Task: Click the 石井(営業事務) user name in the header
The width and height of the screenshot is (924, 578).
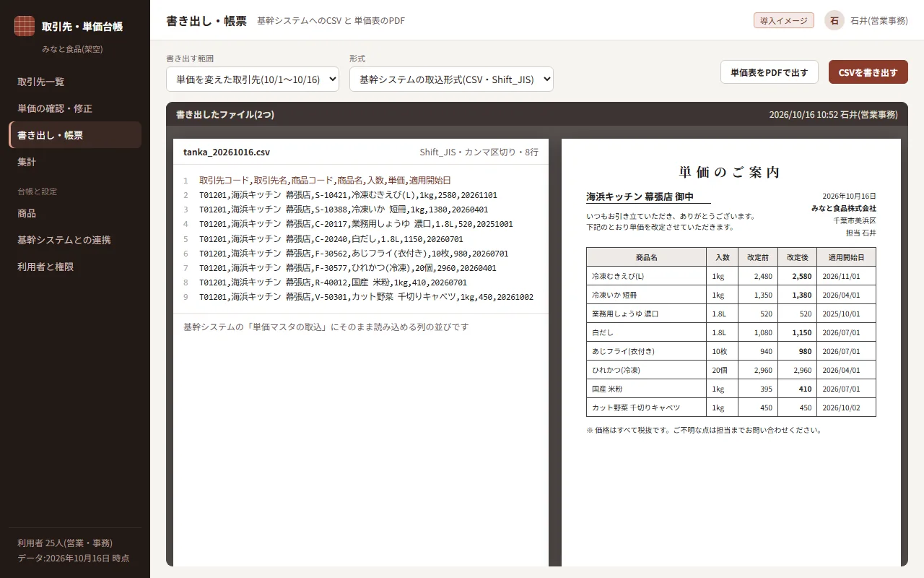Action: tap(879, 20)
